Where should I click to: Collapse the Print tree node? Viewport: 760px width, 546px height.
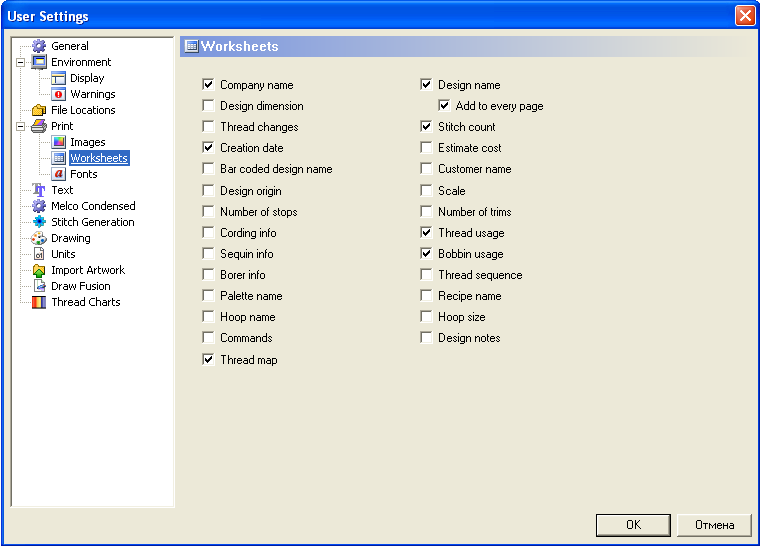pyautogui.click(x=20, y=126)
